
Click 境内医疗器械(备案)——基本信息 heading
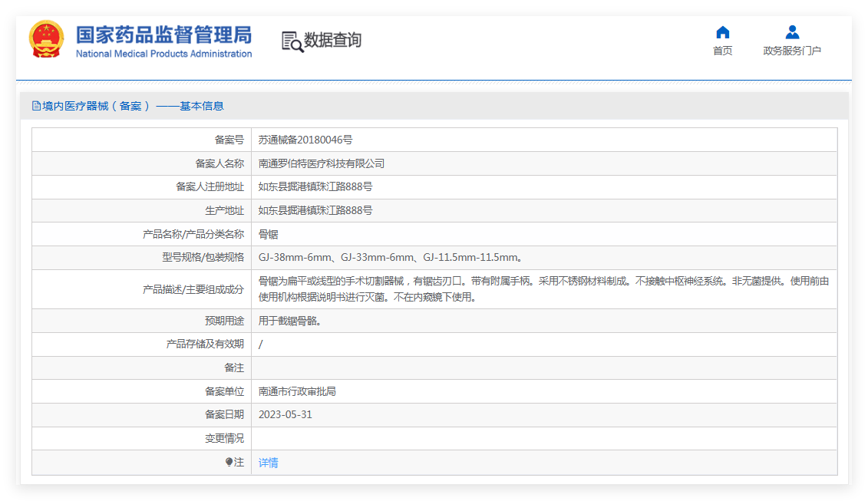pyautogui.click(x=133, y=106)
